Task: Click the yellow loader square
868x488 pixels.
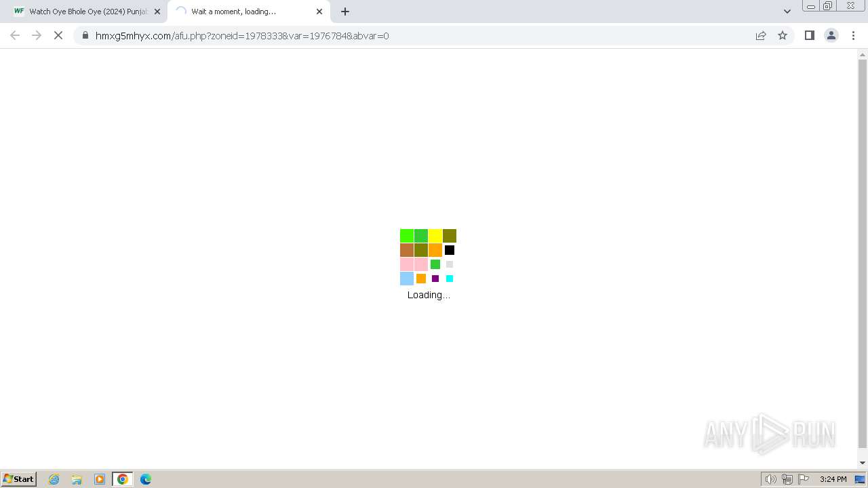Action: click(x=435, y=236)
